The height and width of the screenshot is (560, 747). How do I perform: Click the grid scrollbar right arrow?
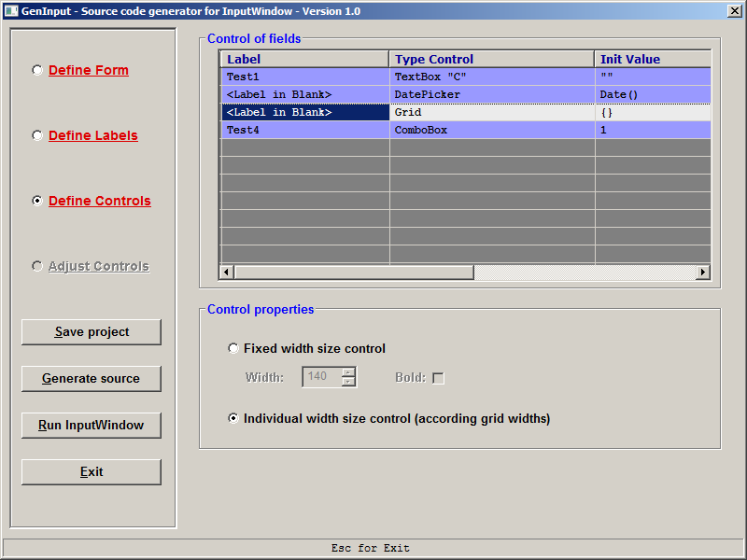point(703,272)
